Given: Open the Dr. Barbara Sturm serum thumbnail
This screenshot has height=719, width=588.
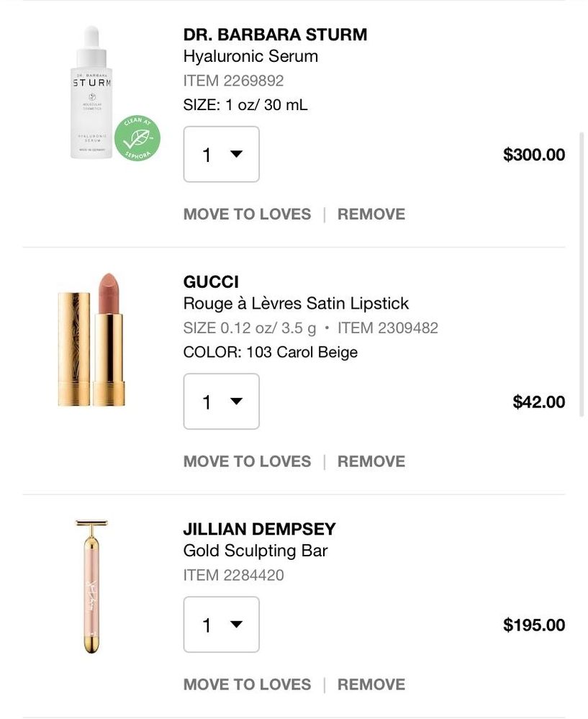Looking at the screenshot, I should click(92, 92).
